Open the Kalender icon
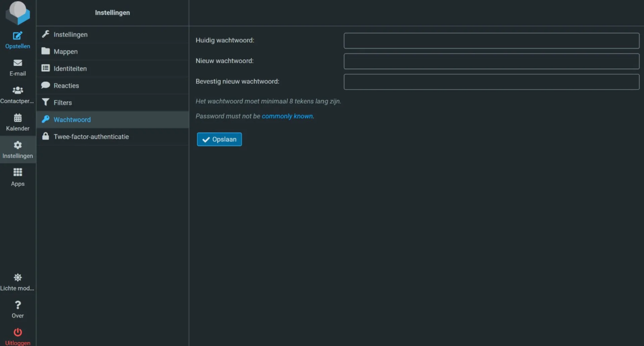 click(17, 118)
